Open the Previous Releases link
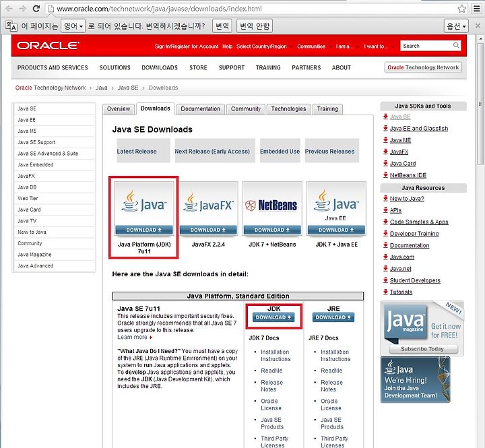This screenshot has height=448, width=485. tap(329, 152)
